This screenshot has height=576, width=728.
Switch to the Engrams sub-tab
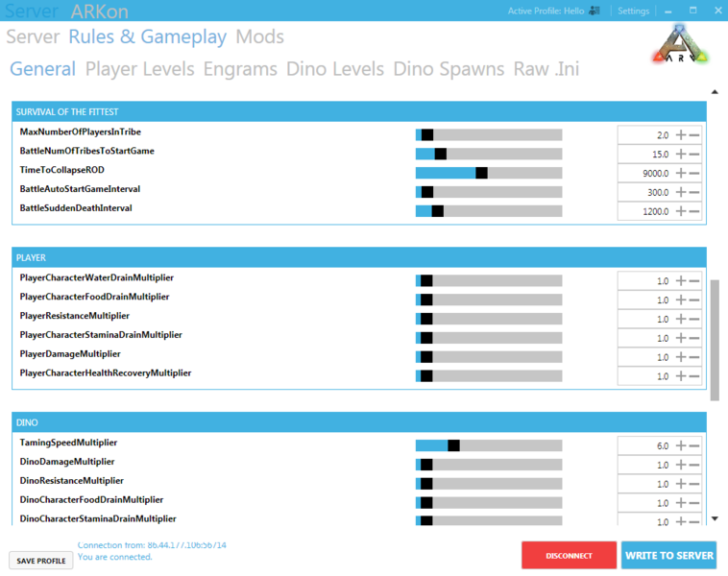pyautogui.click(x=240, y=69)
